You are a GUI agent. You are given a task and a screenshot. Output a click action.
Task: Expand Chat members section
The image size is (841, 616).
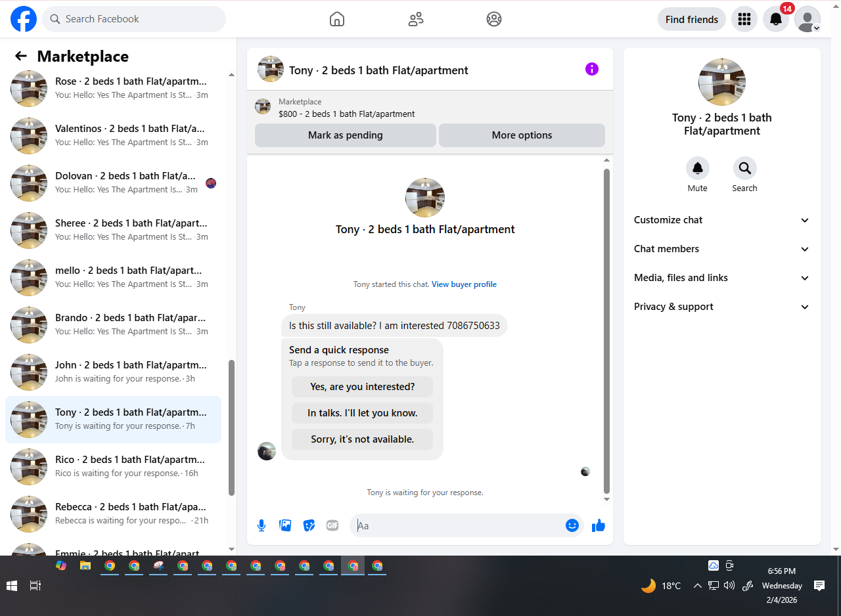(x=722, y=249)
